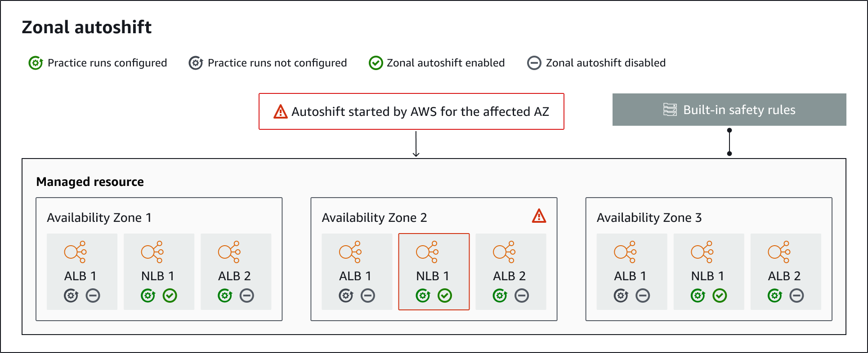Image resolution: width=868 pixels, height=353 pixels.
Task: Click the load balancer icon above NLB 1 in Availability Zone 2
Action: tap(427, 252)
